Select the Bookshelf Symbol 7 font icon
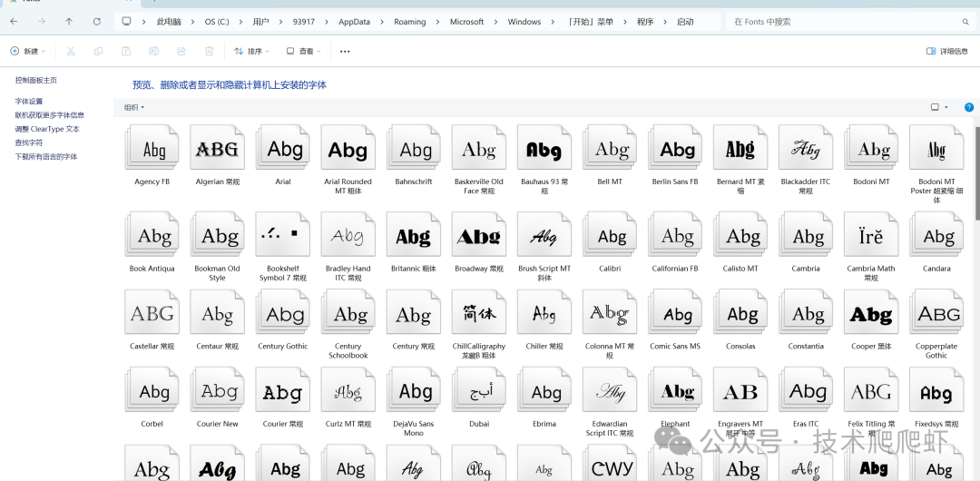This screenshot has width=980, height=481. point(283,235)
